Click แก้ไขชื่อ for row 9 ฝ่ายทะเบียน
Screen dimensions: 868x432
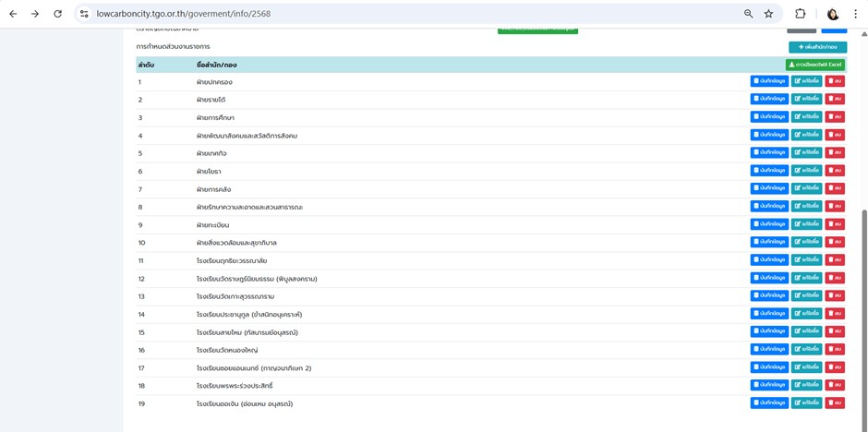(806, 224)
